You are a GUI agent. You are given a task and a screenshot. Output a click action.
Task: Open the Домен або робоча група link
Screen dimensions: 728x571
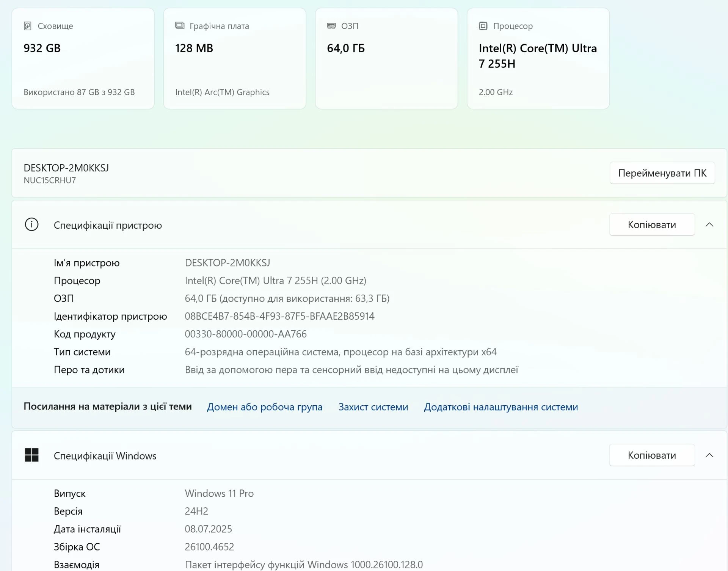coord(264,407)
